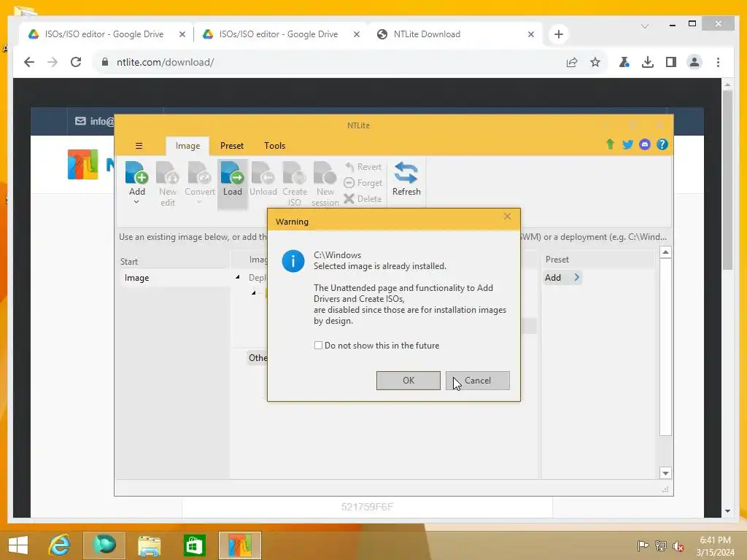The height and width of the screenshot is (560, 747).
Task: Click the Delete item in the ribbon
Action: point(363,198)
